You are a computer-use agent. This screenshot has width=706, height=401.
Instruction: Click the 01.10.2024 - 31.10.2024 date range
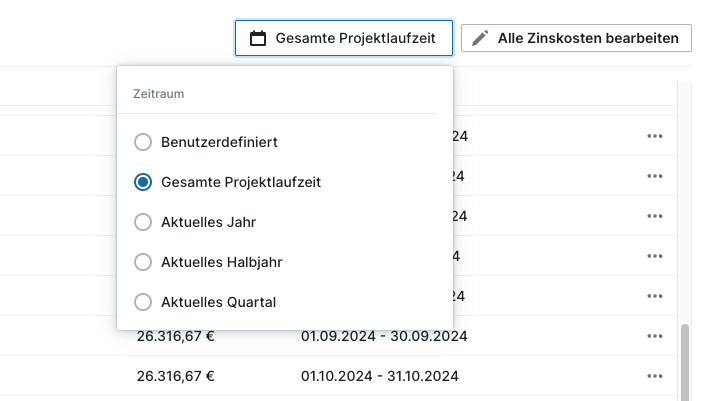[x=379, y=376]
